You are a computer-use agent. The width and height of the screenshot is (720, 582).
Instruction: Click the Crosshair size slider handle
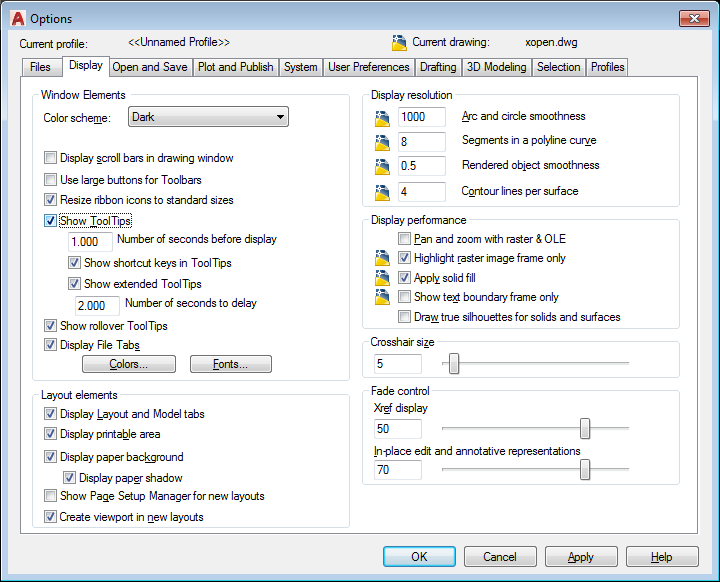point(454,364)
